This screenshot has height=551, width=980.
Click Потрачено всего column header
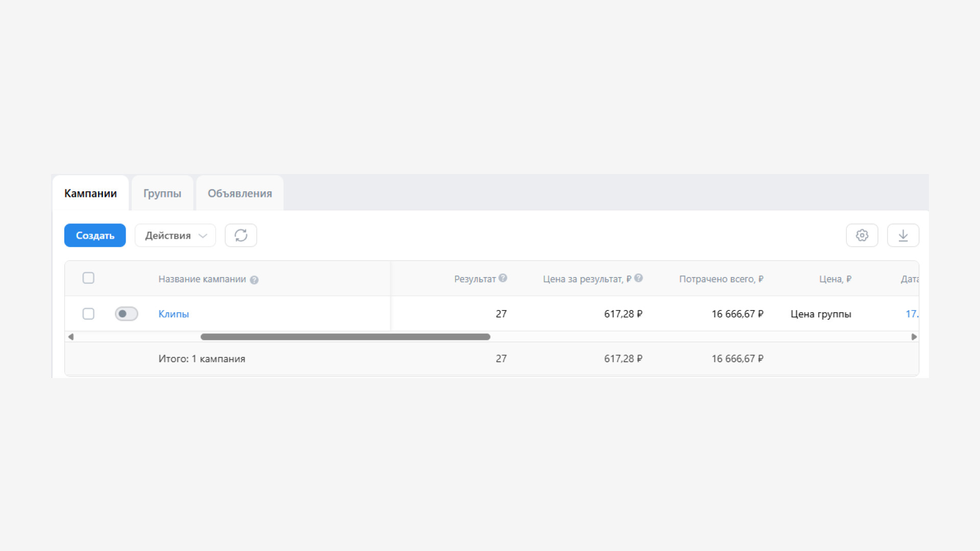[x=721, y=279]
